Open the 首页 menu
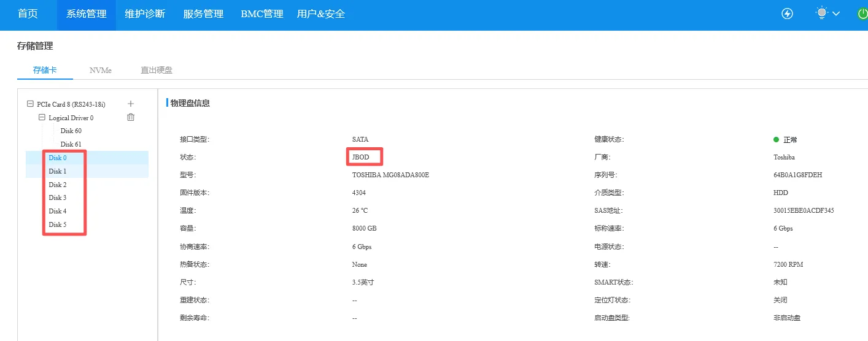The width and height of the screenshot is (868, 341). 28,13
